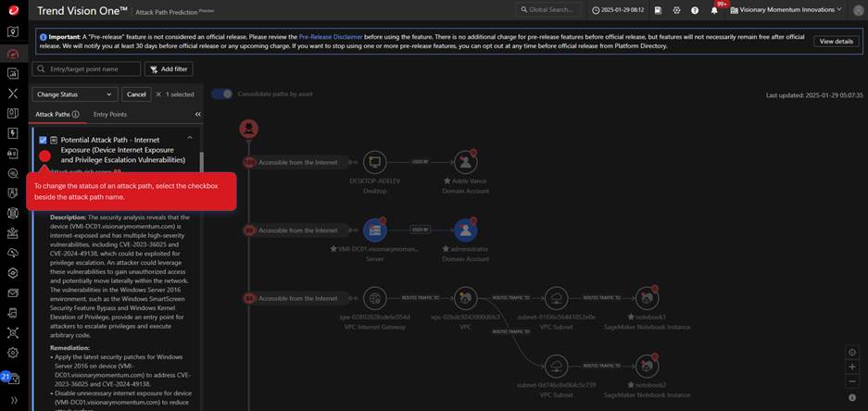Screen dimensions: 868x411
Task: Click the graph legend info icon
Action: tap(852, 398)
